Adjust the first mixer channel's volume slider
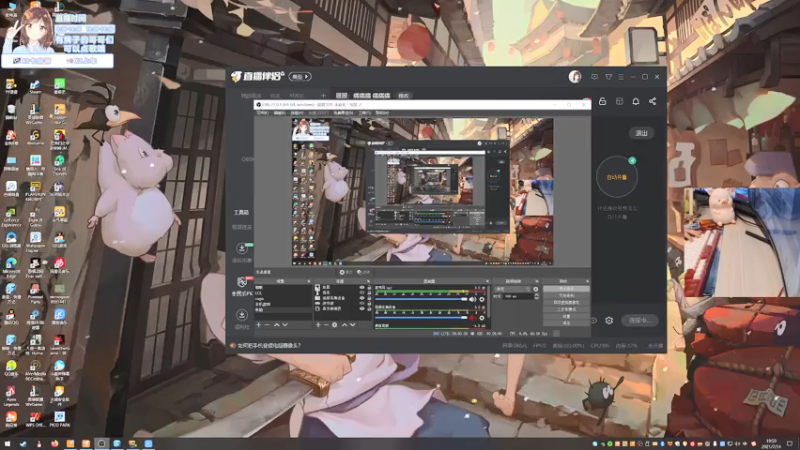The width and height of the screenshot is (800, 450). [x=421, y=299]
